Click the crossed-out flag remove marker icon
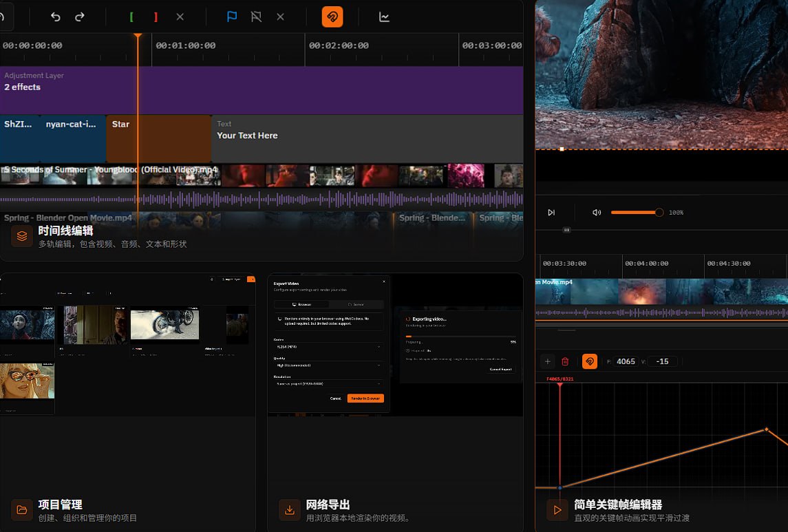Screen dimensions: 788x532 click(256, 17)
